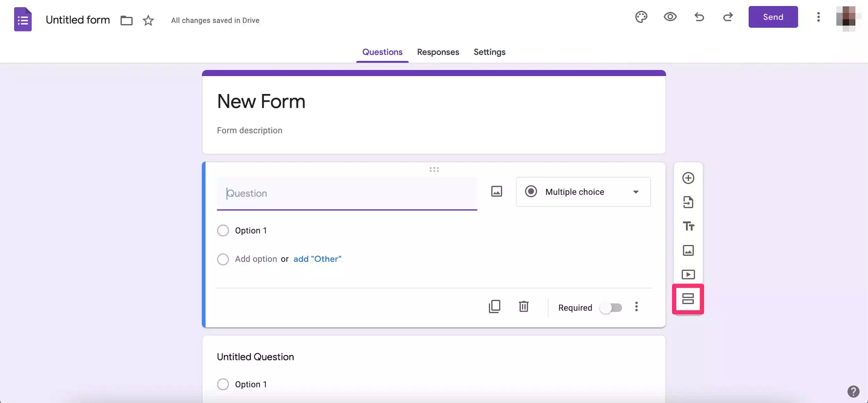The height and width of the screenshot is (403, 868).
Task: Edit the New Form title
Action: point(261,101)
